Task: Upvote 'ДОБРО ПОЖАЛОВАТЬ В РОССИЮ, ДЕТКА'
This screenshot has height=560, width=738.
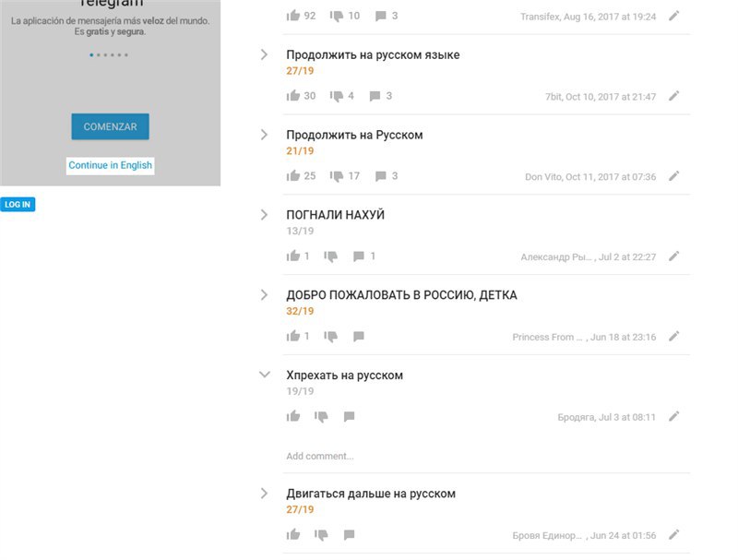Action: tap(293, 337)
